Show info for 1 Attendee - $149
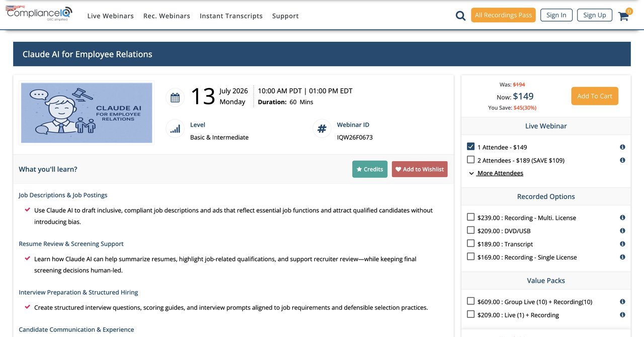The width and height of the screenshot is (644, 337). point(622,147)
